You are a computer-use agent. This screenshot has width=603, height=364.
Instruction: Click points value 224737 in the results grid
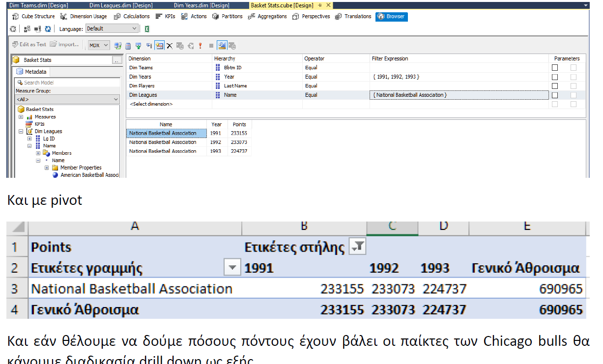point(239,151)
